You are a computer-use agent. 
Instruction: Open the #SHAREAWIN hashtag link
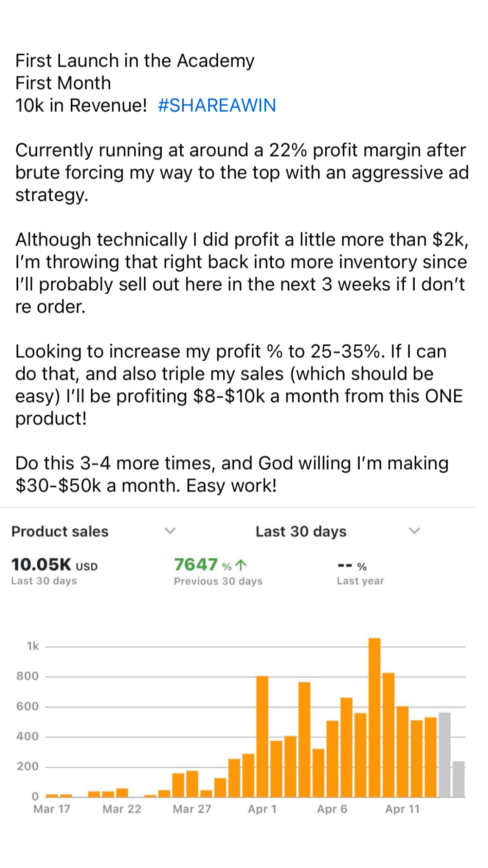pos(216,105)
